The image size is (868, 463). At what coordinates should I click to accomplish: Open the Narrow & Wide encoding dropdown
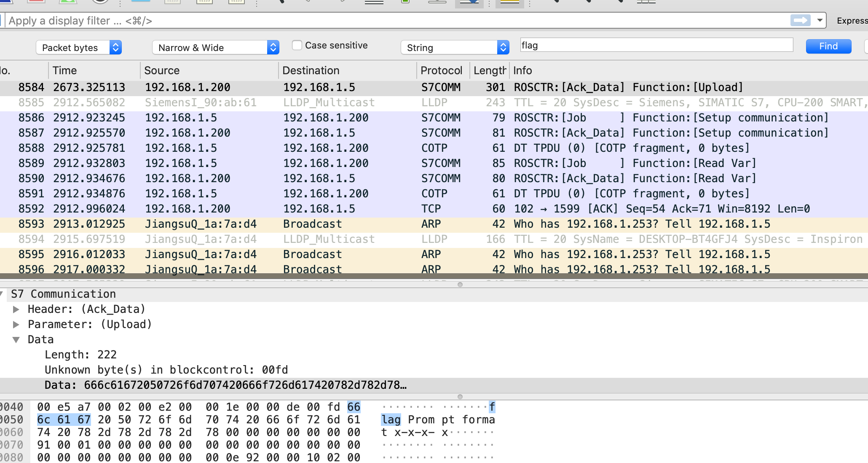pyautogui.click(x=216, y=47)
